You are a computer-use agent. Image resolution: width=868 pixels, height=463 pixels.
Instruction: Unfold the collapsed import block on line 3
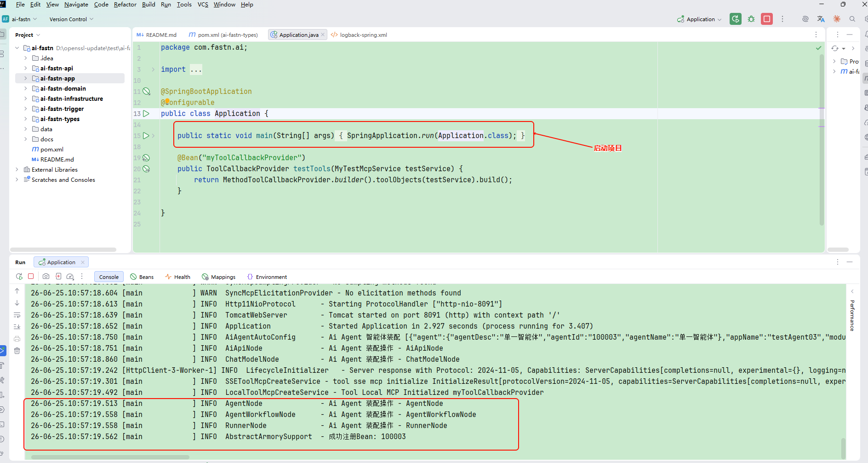pos(153,69)
